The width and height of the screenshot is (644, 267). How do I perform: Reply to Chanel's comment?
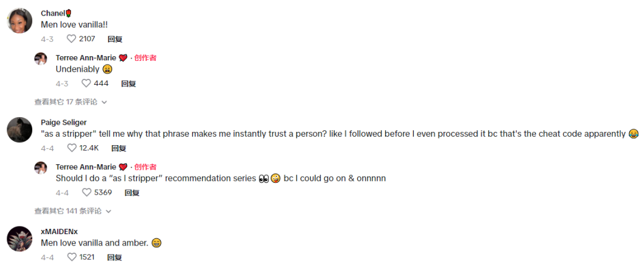[114, 39]
